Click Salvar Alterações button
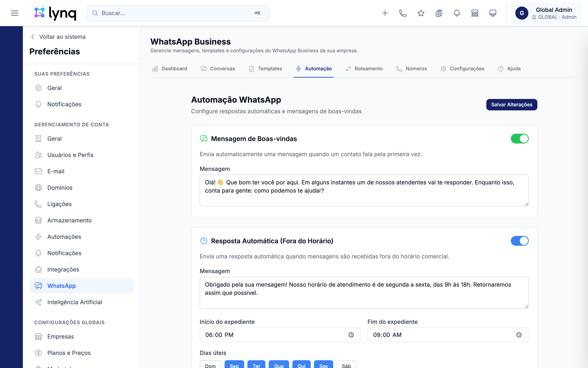This screenshot has width=588, height=368. [x=512, y=105]
